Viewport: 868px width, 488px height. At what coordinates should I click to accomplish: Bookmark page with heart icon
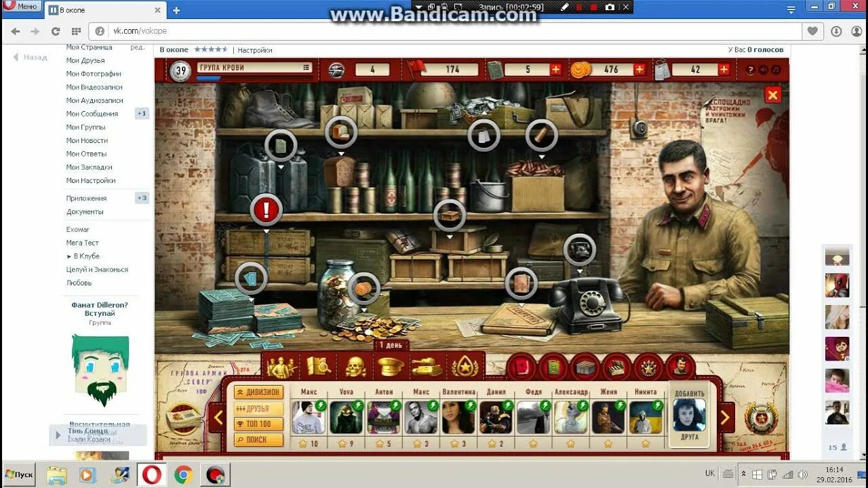pyautogui.click(x=812, y=31)
